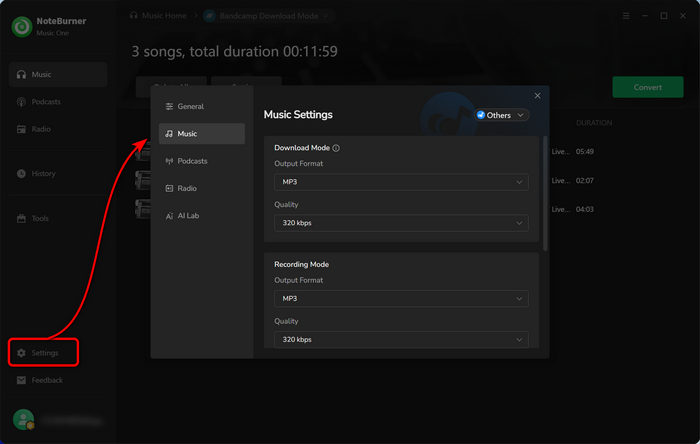Expand Download Mode Output Format MP3 dropdown

click(x=401, y=182)
